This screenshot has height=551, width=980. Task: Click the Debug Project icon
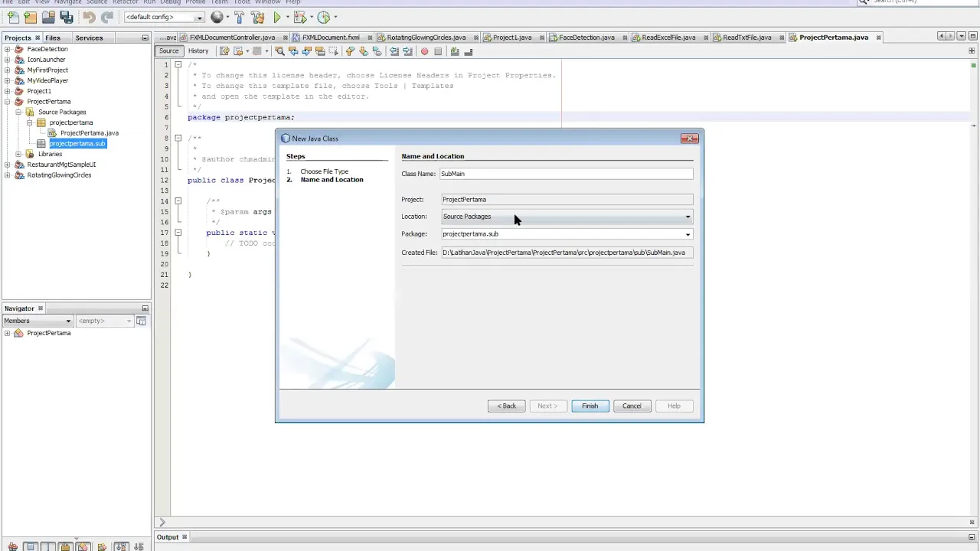[300, 17]
